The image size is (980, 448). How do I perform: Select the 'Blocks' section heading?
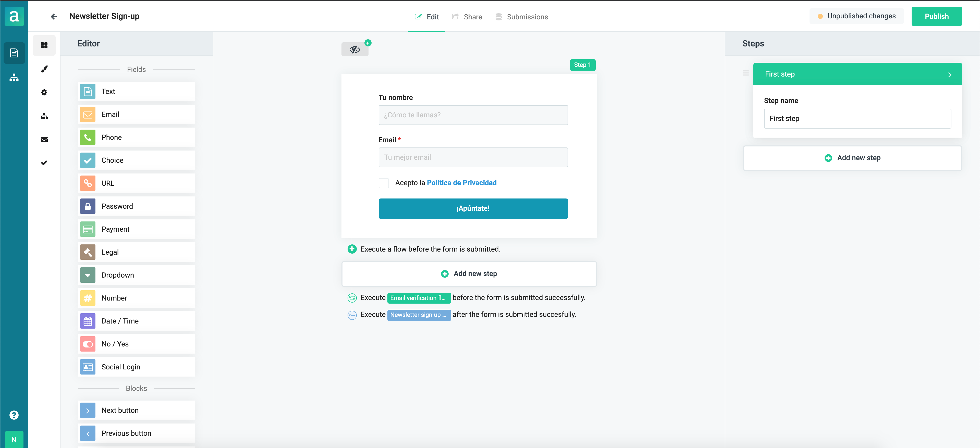136,388
